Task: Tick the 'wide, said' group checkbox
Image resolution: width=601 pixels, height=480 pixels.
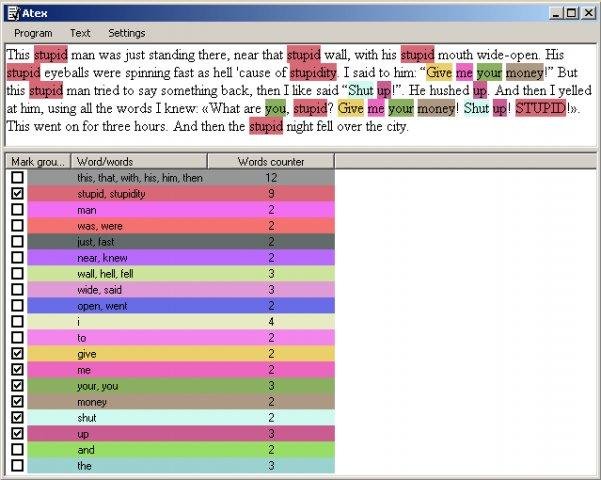Action: [x=17, y=289]
